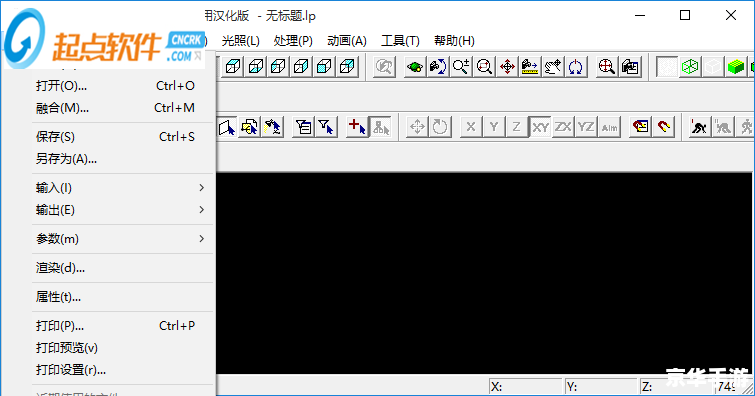This screenshot has width=755, height=396.
Task: Expand the 参数(m) submenu
Action: [x=122, y=239]
